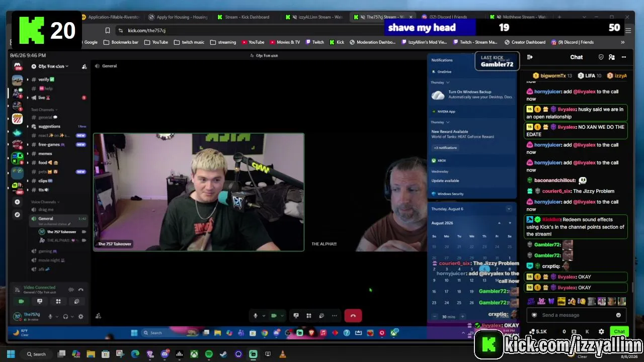Open Discord server discovery icon
The image size is (644, 362).
[x=17, y=215]
